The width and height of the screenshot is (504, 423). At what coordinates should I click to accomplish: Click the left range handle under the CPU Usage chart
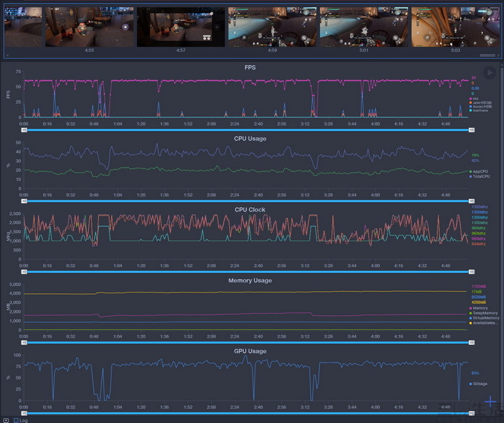coord(24,201)
